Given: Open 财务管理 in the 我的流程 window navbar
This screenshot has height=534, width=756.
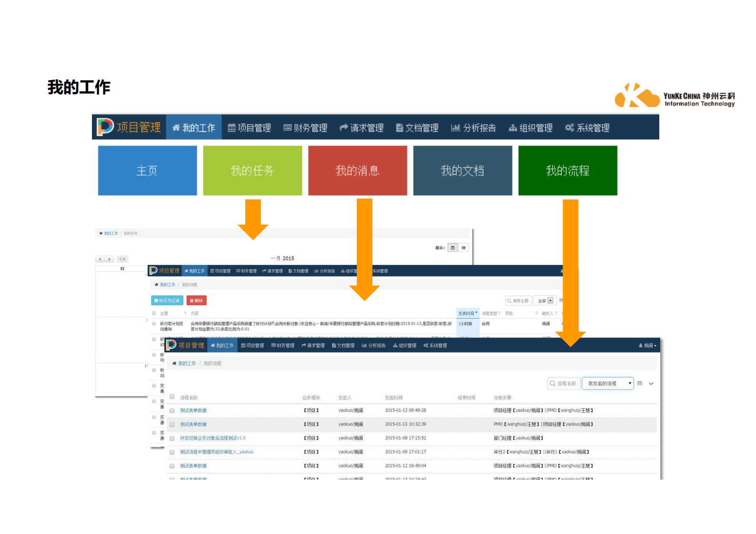Looking at the screenshot, I should pyautogui.click(x=283, y=346).
